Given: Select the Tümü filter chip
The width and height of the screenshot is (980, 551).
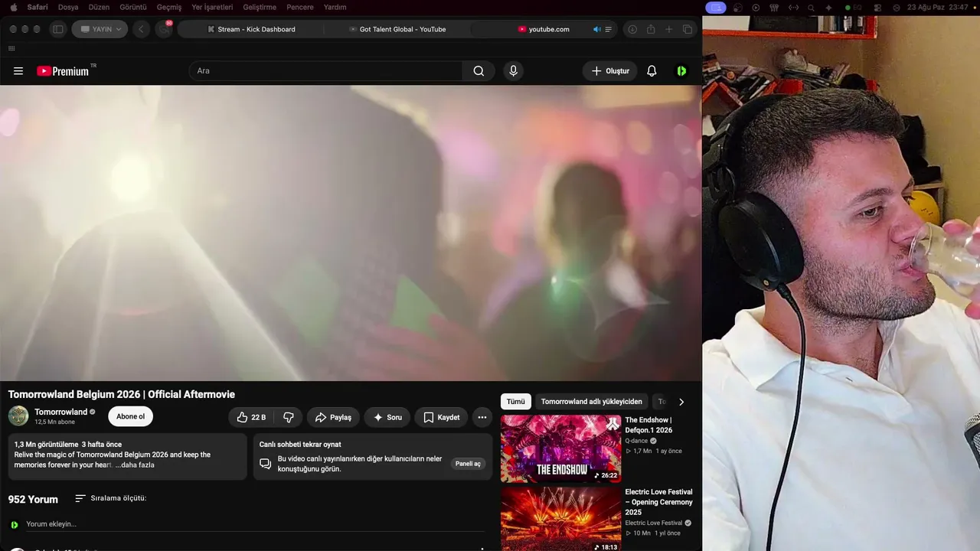Looking at the screenshot, I should tap(516, 402).
